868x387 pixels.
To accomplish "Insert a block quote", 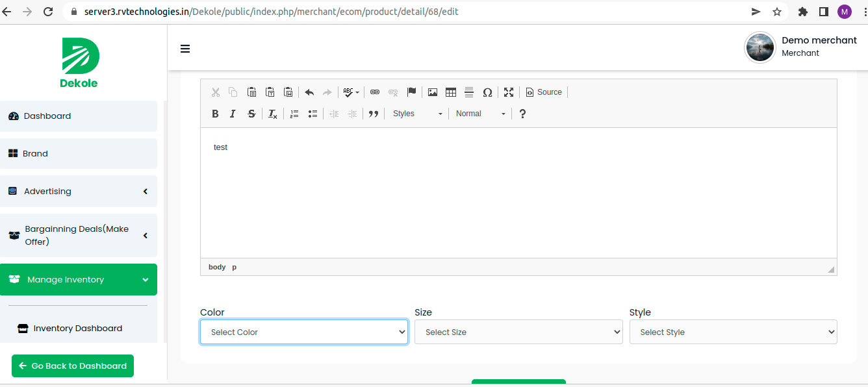I will pyautogui.click(x=374, y=114).
